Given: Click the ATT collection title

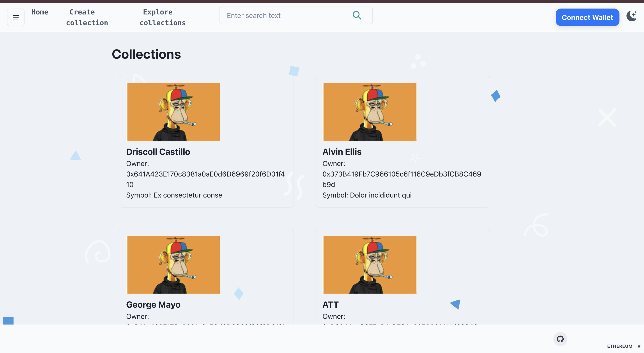Looking at the screenshot, I should (x=330, y=305).
